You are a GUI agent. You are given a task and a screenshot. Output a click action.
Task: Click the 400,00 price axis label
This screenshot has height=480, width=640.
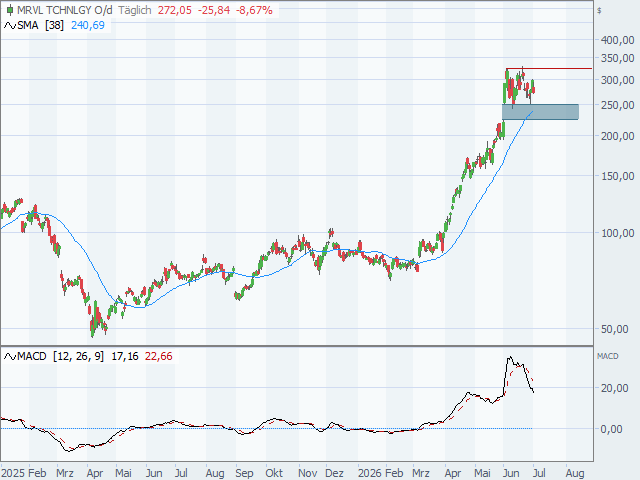pos(618,40)
